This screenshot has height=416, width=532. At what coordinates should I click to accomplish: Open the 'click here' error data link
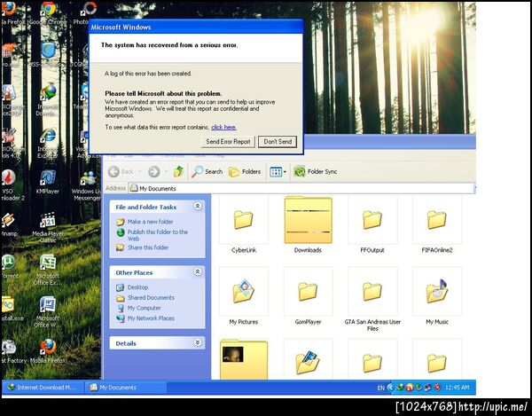[224, 127]
